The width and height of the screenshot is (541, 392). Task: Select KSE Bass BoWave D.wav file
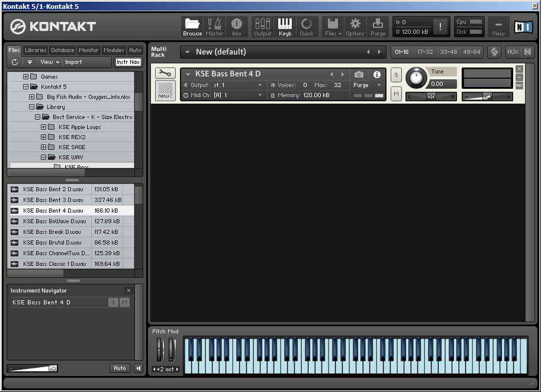pos(70,221)
